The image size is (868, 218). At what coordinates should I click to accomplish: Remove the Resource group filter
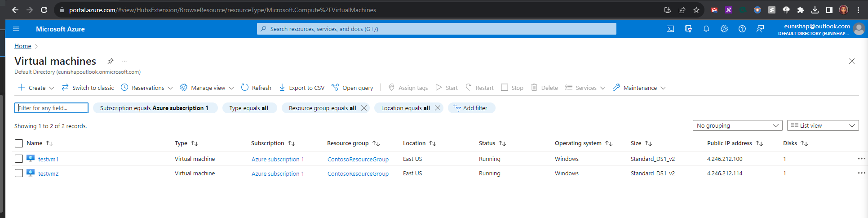coord(364,108)
